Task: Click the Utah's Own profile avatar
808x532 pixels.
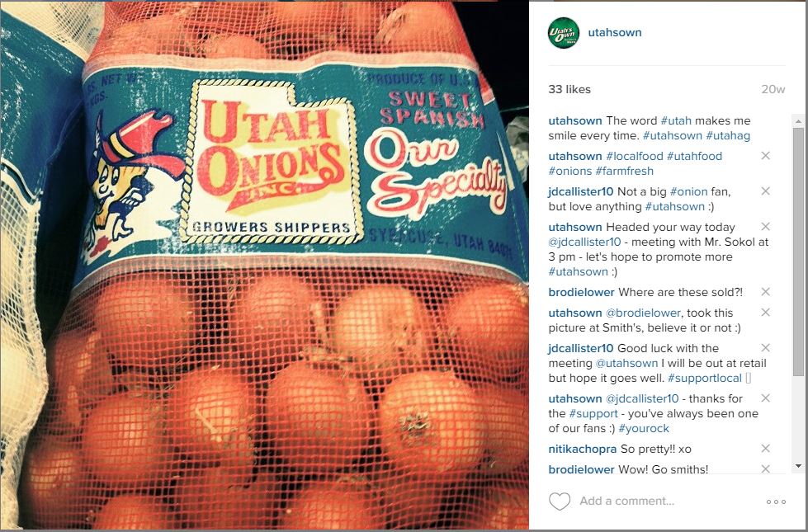Action: point(564,33)
